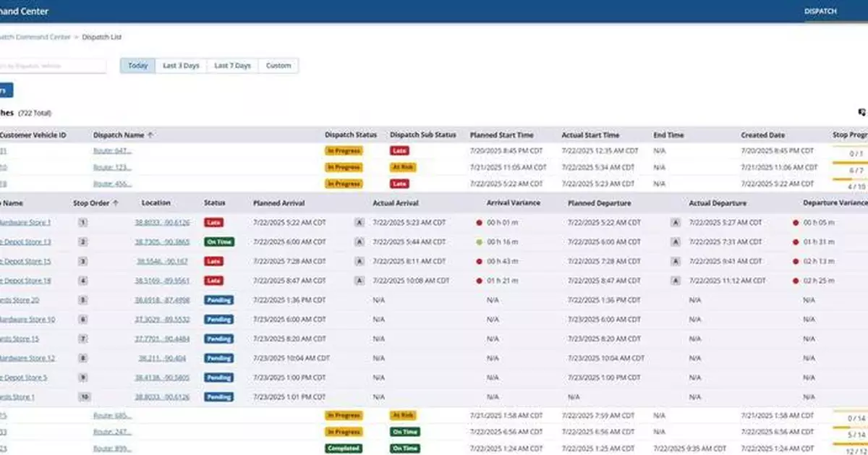Click stop order badge 2
868x455 pixels.
pyautogui.click(x=83, y=242)
